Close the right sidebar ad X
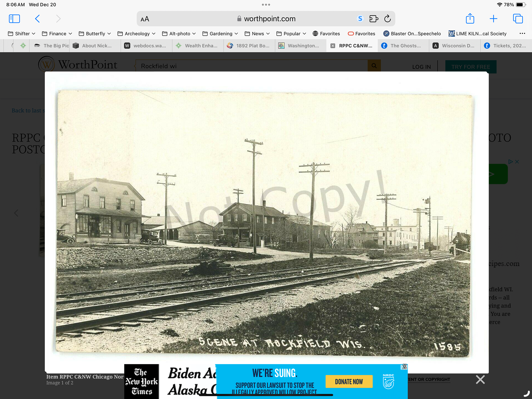The image size is (532, 399). [517, 162]
